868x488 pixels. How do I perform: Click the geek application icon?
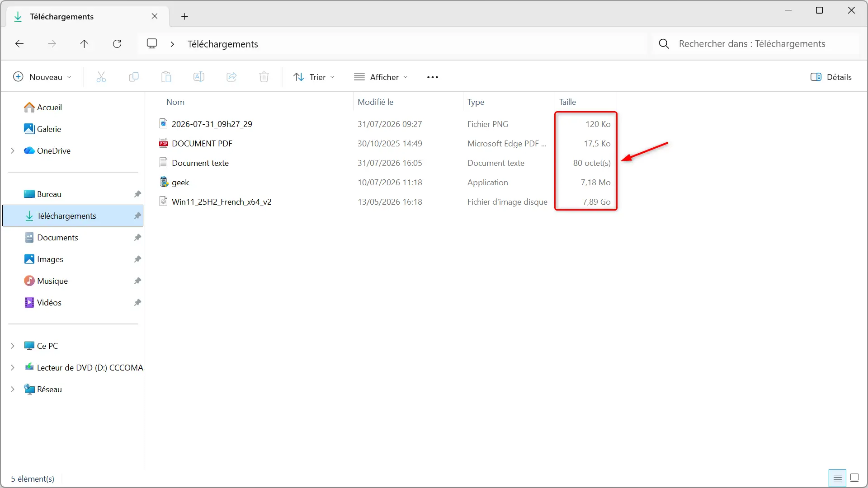[x=164, y=182]
